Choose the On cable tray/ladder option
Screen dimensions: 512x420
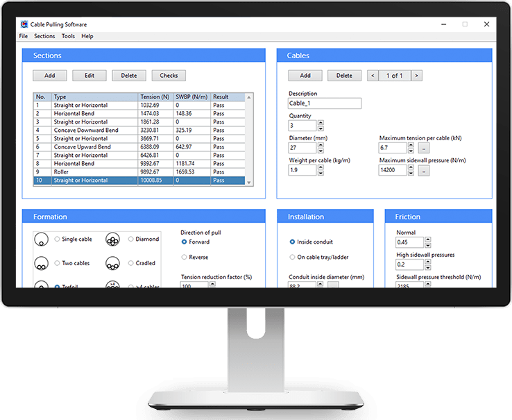tap(292, 257)
